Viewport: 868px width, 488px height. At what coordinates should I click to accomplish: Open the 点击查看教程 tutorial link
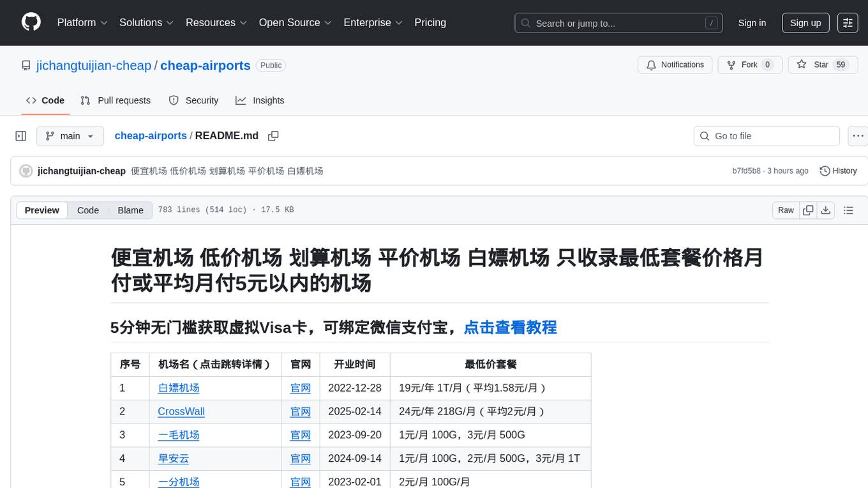click(x=510, y=328)
